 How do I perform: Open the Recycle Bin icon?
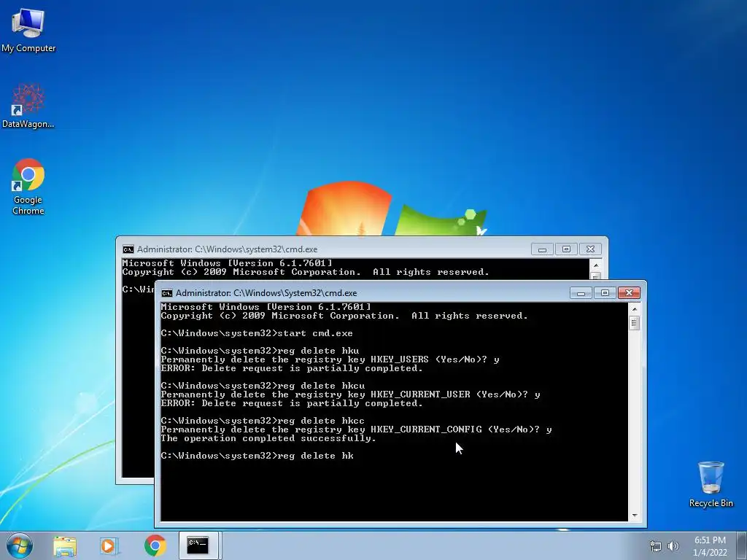(711, 484)
